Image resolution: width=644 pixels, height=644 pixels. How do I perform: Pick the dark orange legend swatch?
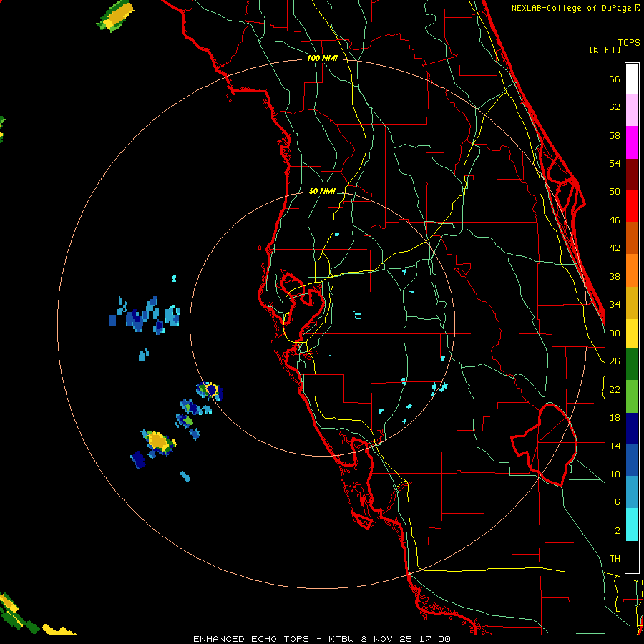[632, 238]
